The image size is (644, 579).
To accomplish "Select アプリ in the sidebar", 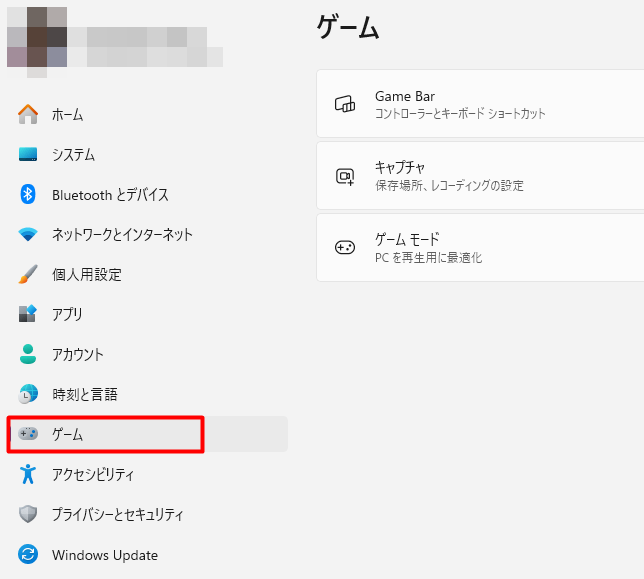I will click(147, 314).
